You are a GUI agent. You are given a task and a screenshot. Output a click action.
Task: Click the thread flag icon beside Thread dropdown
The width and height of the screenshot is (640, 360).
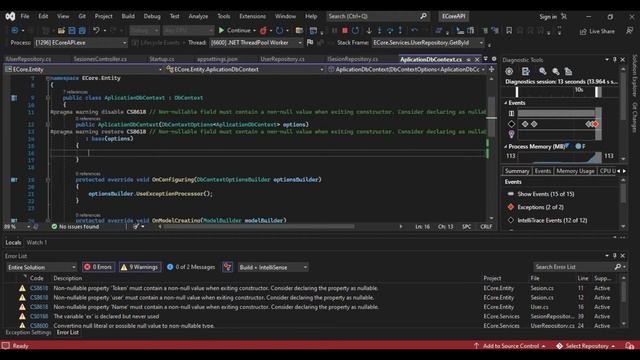pyautogui.click(x=310, y=42)
